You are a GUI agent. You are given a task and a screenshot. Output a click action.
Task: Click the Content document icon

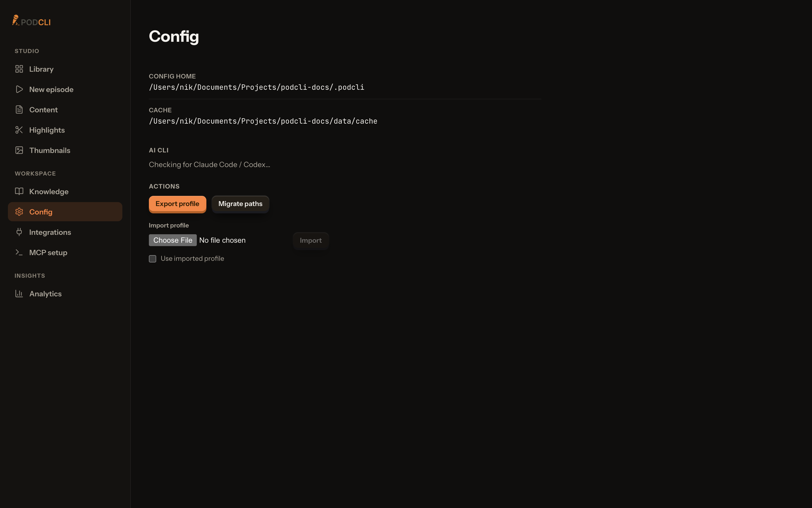(19, 110)
